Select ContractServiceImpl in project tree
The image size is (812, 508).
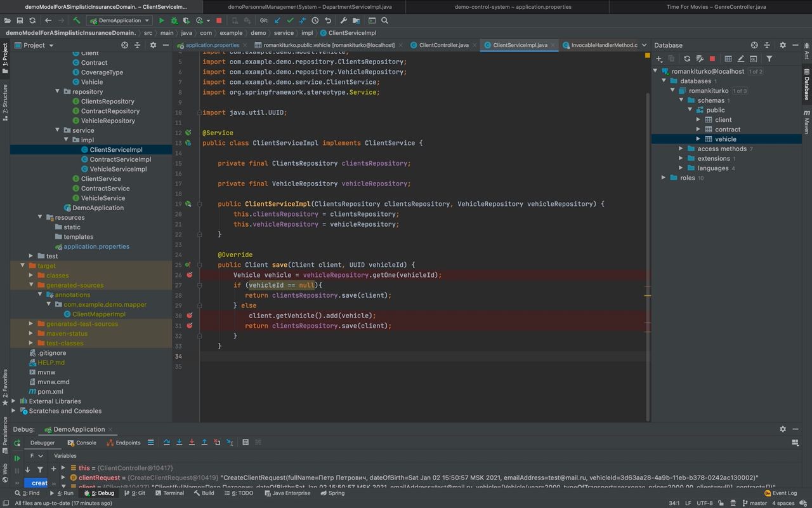click(121, 159)
